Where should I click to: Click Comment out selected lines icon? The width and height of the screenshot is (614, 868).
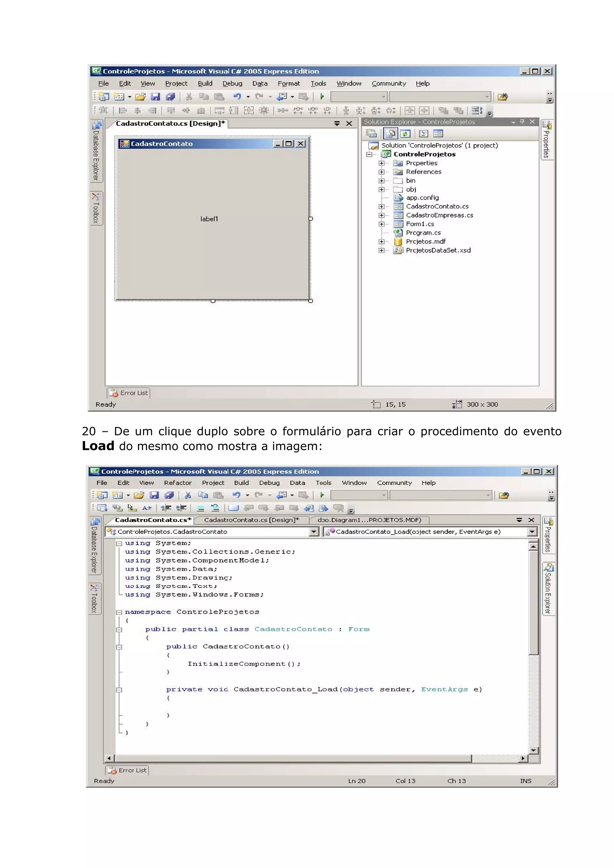pyautogui.click(x=201, y=508)
